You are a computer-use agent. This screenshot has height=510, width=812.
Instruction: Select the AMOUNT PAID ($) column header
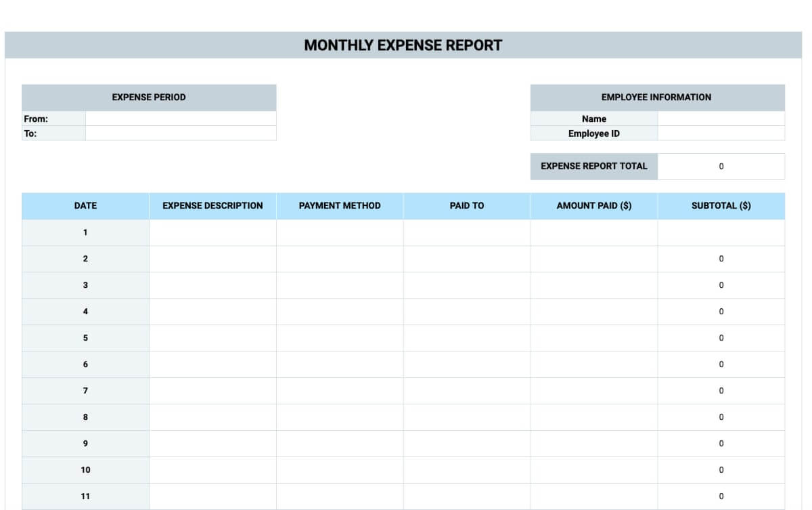[x=594, y=206]
